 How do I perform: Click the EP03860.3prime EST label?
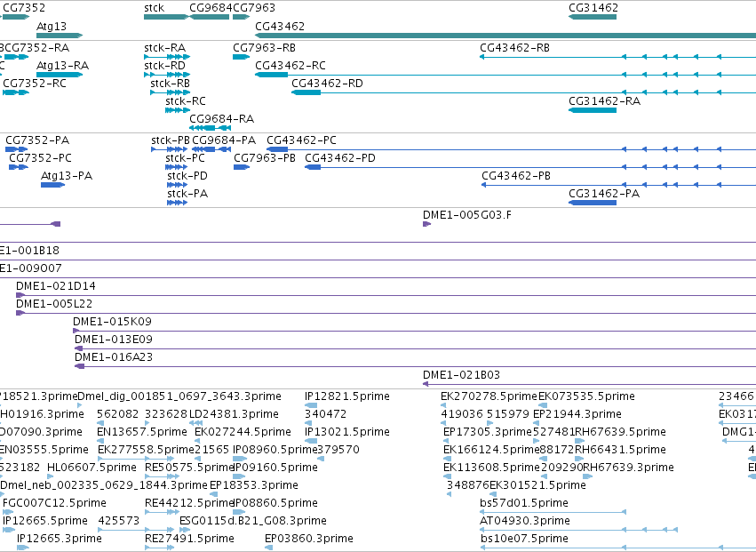(309, 540)
